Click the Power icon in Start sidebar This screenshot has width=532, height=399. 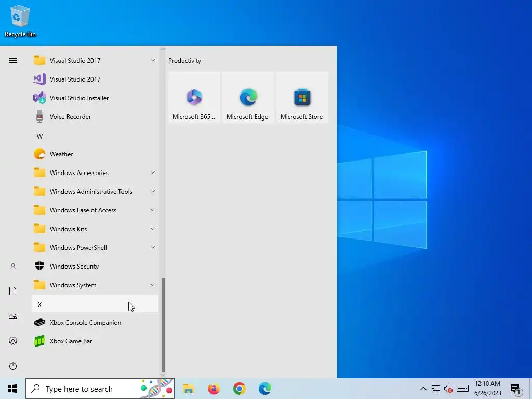(x=13, y=366)
